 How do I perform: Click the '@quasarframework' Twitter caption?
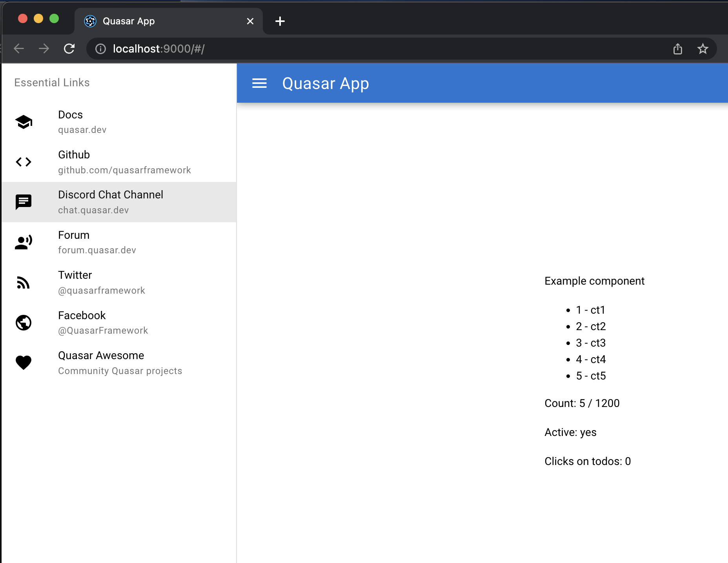point(102,291)
